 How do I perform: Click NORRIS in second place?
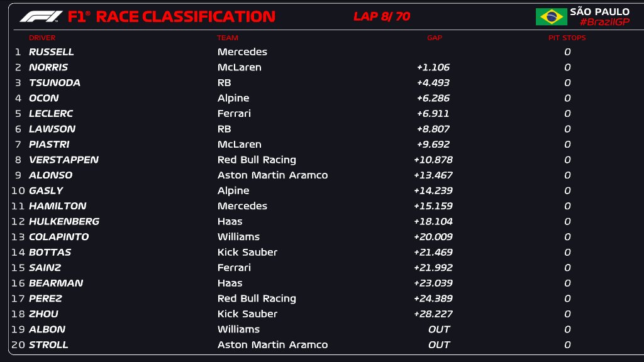pos(48,67)
